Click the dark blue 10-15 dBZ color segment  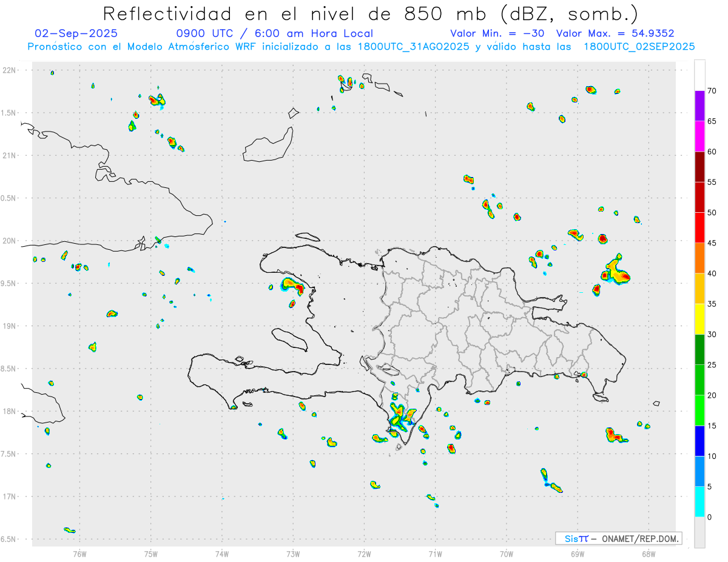[699, 441]
